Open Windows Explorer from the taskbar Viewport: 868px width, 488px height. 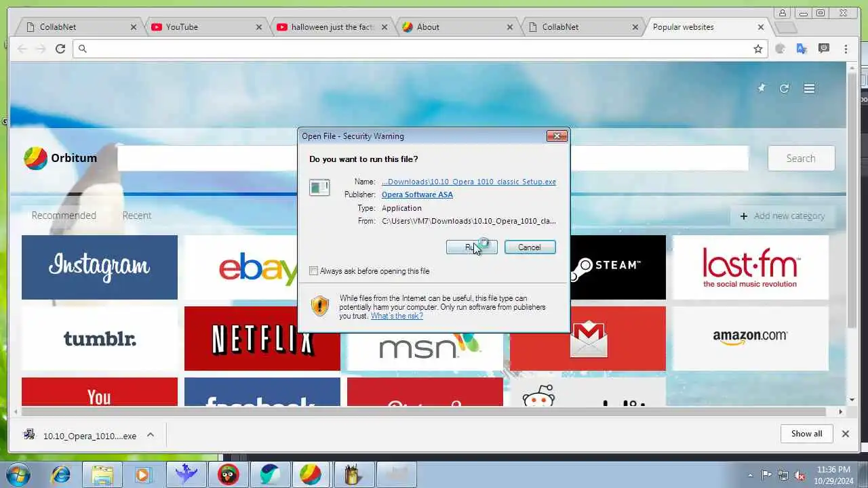click(x=102, y=474)
